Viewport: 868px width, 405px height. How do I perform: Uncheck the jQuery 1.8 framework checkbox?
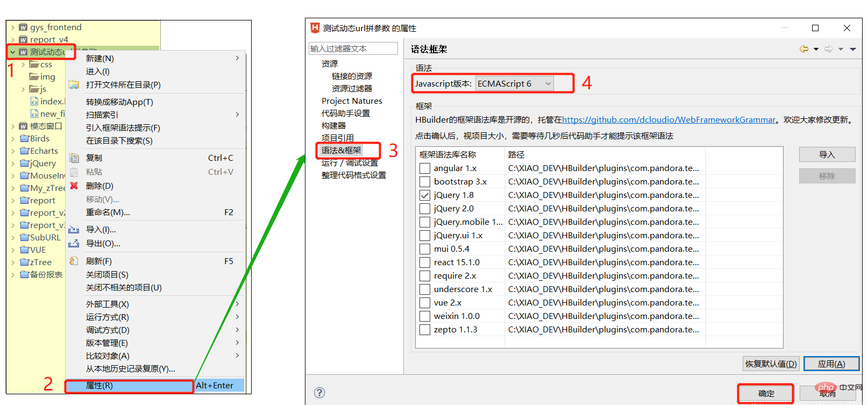pyautogui.click(x=425, y=195)
